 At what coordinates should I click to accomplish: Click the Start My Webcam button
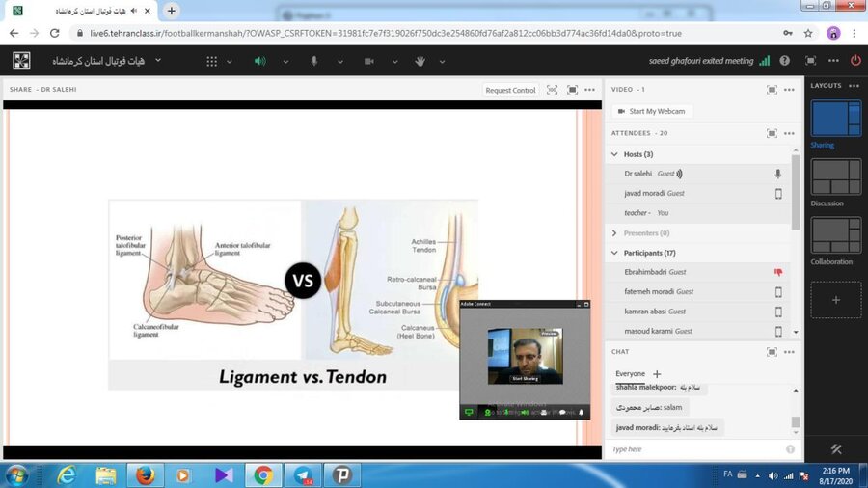(651, 112)
